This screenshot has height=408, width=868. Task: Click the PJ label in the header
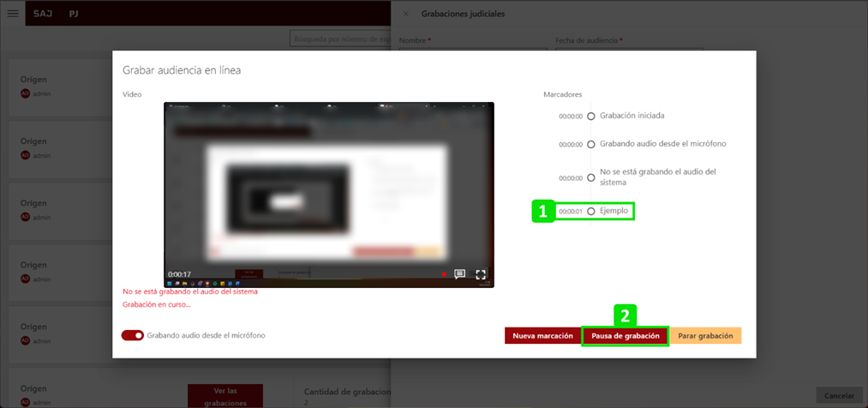pyautogui.click(x=75, y=14)
